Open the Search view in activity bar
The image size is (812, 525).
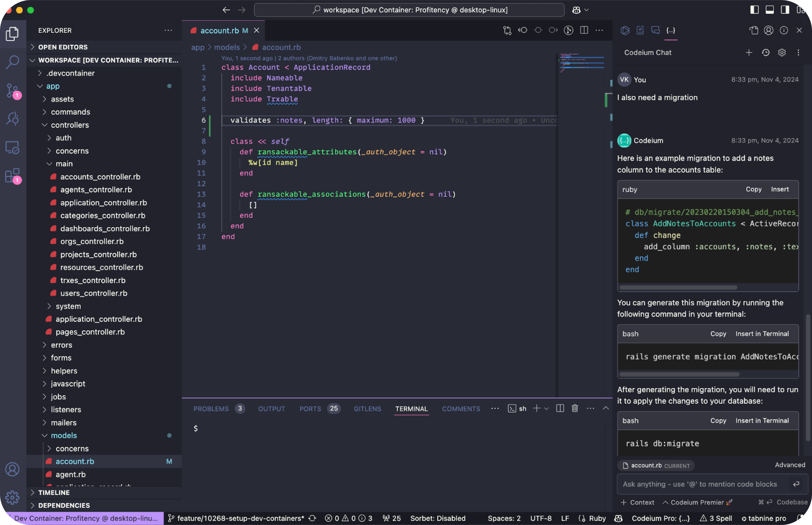[13, 62]
